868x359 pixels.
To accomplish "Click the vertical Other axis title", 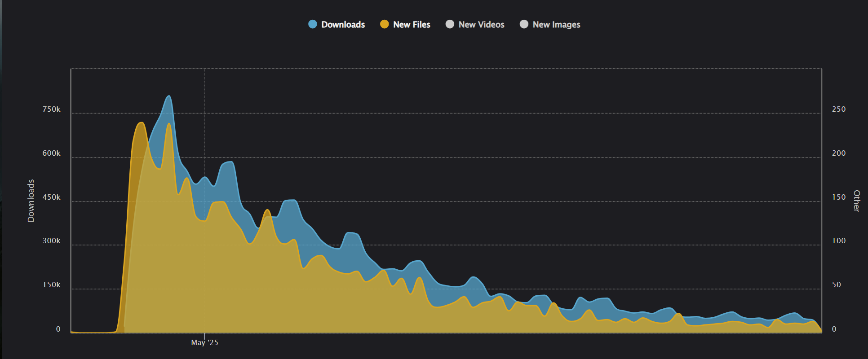I will (857, 201).
